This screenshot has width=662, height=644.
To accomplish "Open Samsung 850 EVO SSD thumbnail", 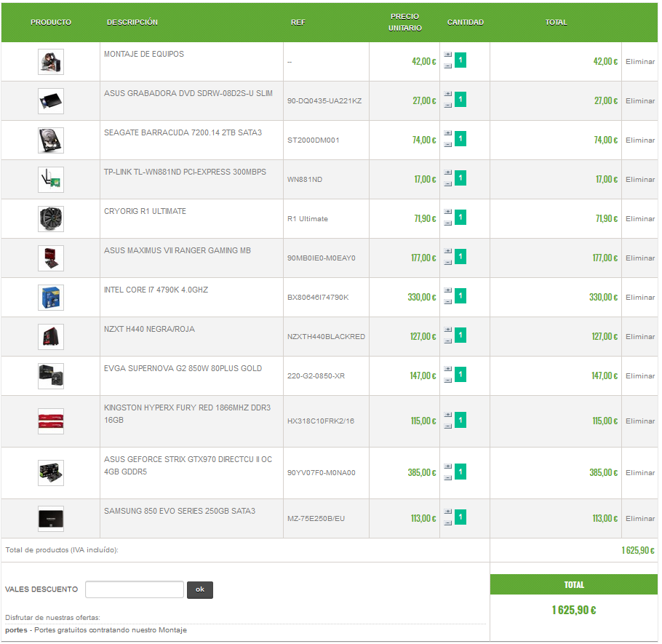I will pos(51,518).
